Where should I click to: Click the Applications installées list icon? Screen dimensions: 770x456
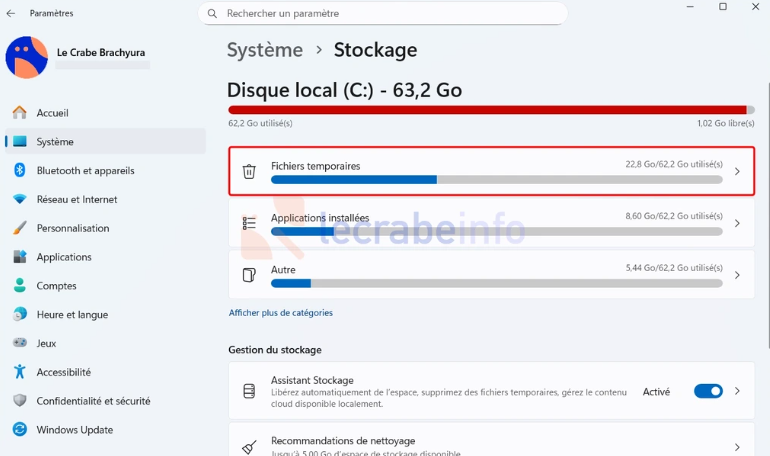click(x=249, y=223)
